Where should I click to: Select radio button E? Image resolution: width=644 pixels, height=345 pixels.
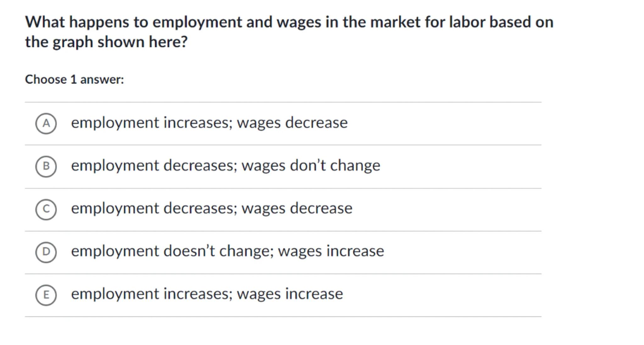(46, 295)
